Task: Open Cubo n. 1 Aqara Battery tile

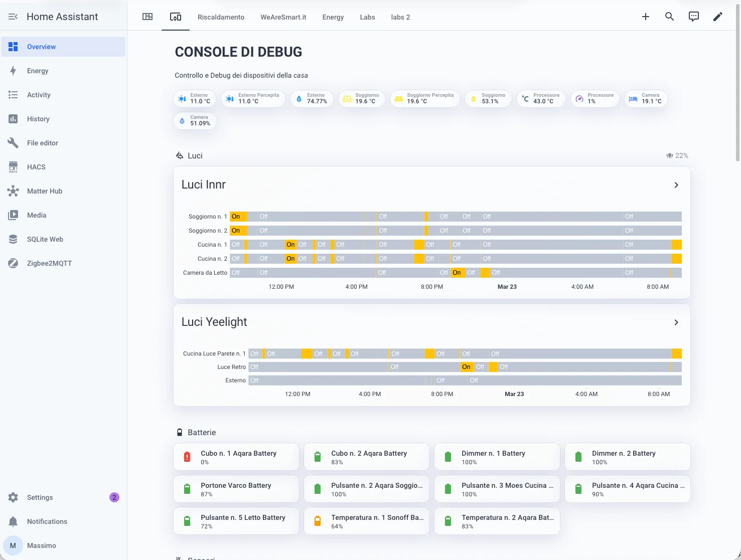Action: coord(236,457)
